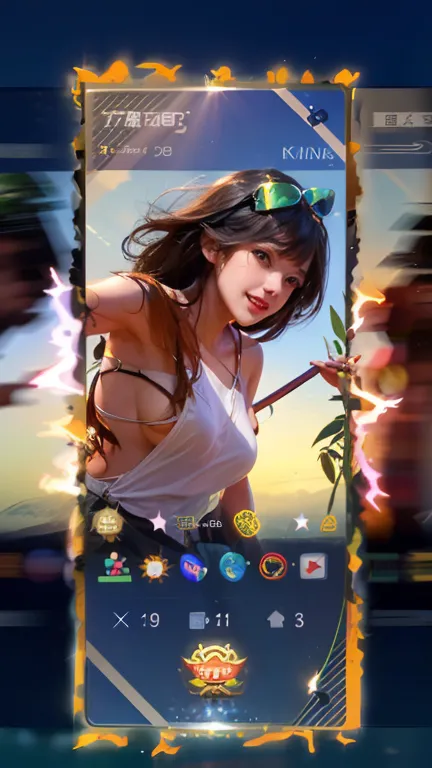Open the red and gold rank crest
432x768 pixels.
point(214,670)
